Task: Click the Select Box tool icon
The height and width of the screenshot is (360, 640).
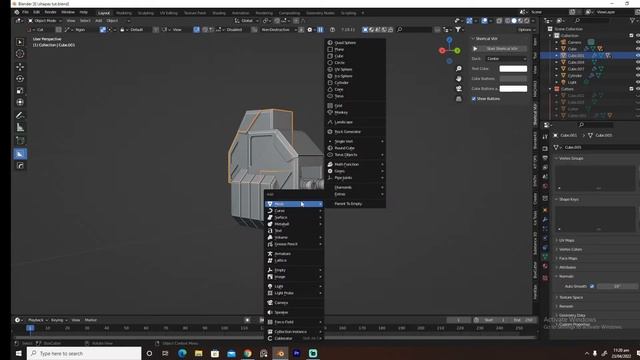Action: (x=20, y=42)
